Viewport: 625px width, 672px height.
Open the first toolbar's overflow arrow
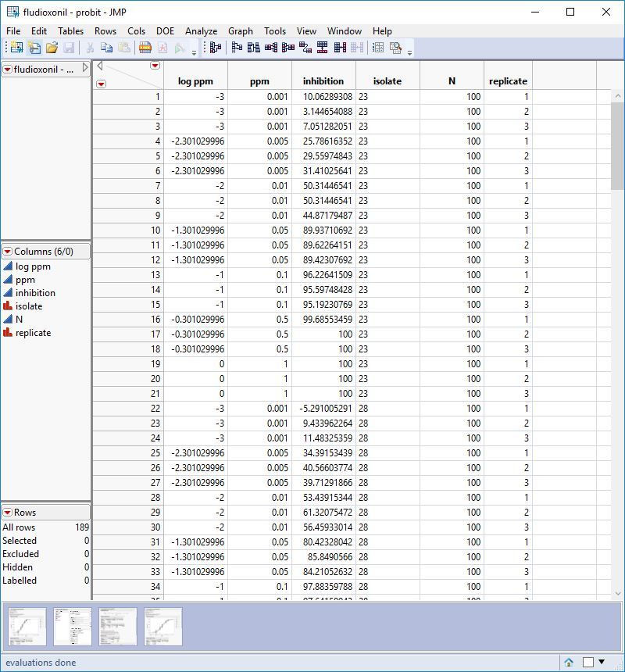194,52
